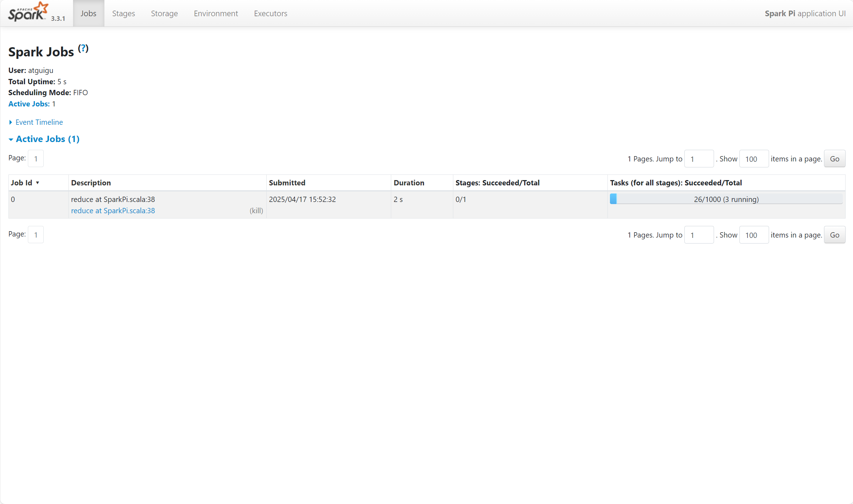
Task: Select the Jobs tab
Action: click(88, 13)
